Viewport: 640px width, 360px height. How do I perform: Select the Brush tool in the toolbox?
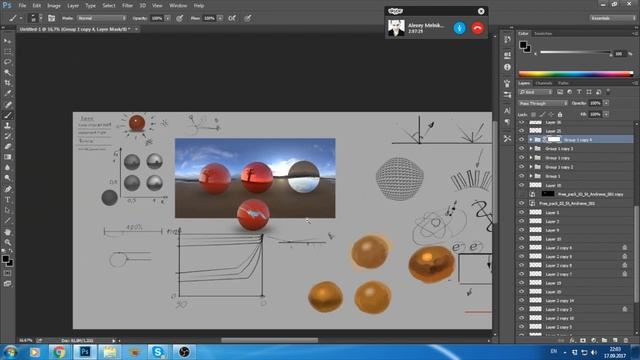pyautogui.click(x=7, y=115)
